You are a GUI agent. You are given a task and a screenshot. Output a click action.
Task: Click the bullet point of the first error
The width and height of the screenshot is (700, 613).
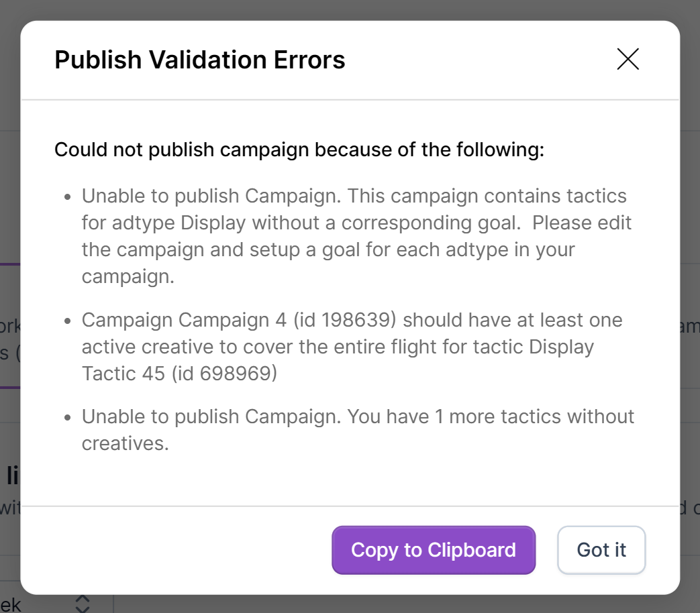67,197
